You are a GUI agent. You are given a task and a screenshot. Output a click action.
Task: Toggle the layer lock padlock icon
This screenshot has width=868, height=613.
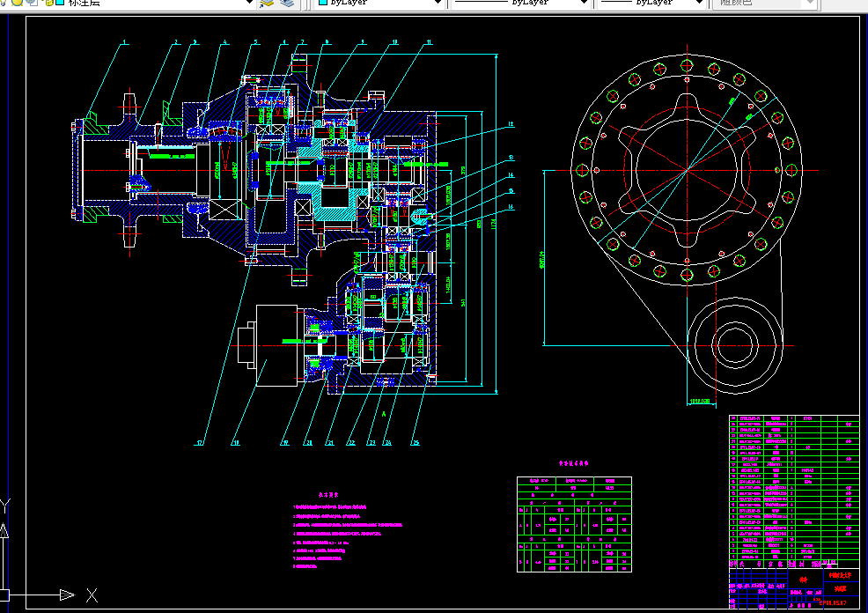[48, 3]
